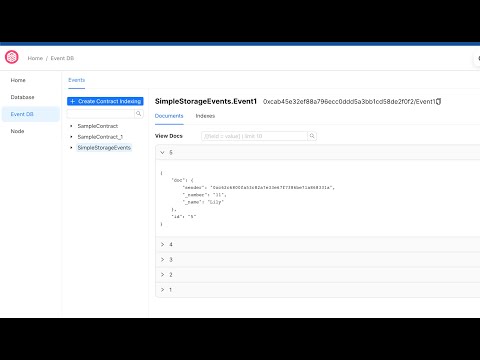The height and width of the screenshot is (360, 480).
Task: Click the Create Contract Indexing button
Action: coord(105,101)
